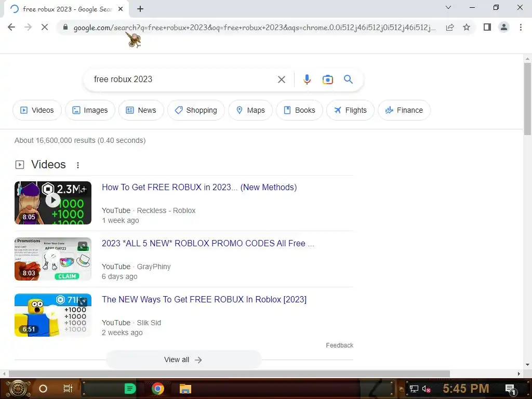
Task: Open the Finance filter
Action: pyautogui.click(x=404, y=110)
